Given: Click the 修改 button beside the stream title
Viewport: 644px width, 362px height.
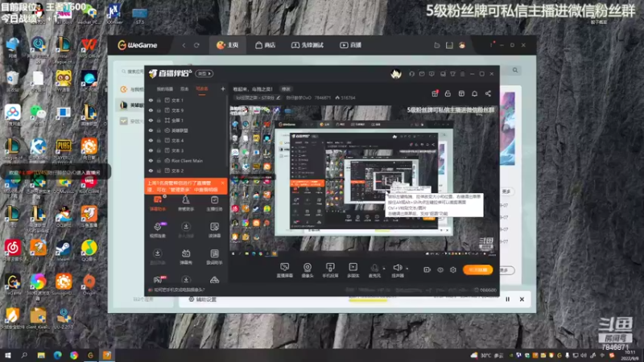Looking at the screenshot, I should [286, 89].
